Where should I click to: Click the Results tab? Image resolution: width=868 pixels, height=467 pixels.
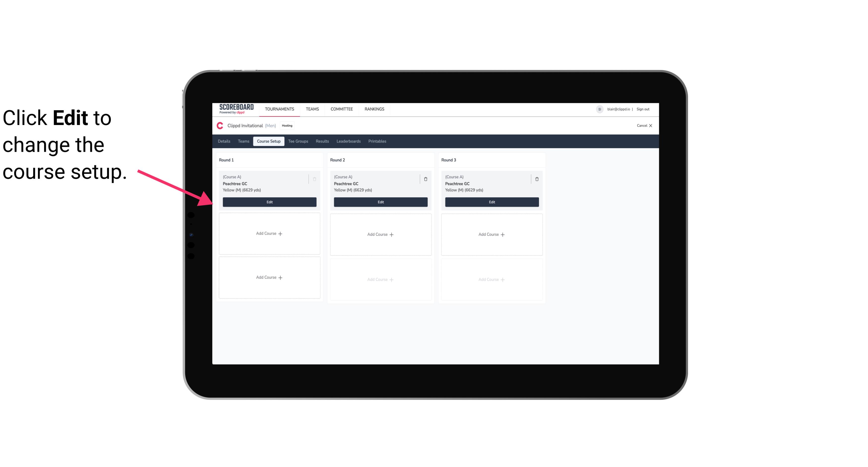click(x=322, y=141)
